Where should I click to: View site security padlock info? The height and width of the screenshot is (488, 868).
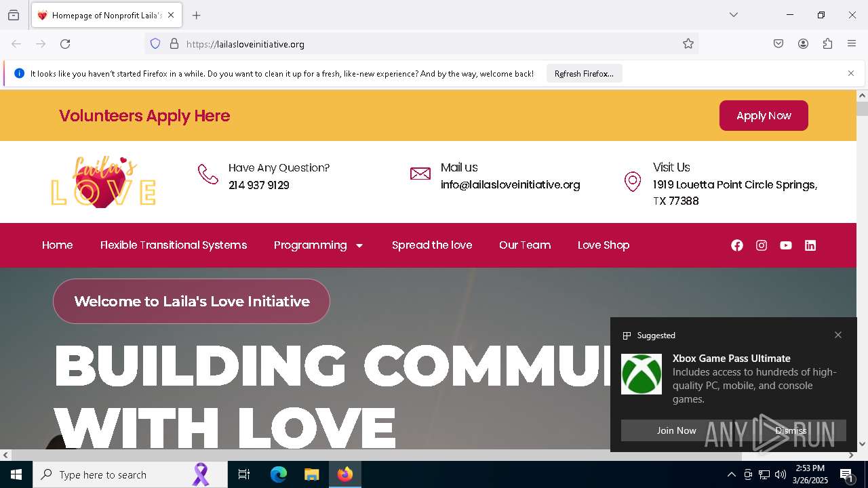point(174,44)
